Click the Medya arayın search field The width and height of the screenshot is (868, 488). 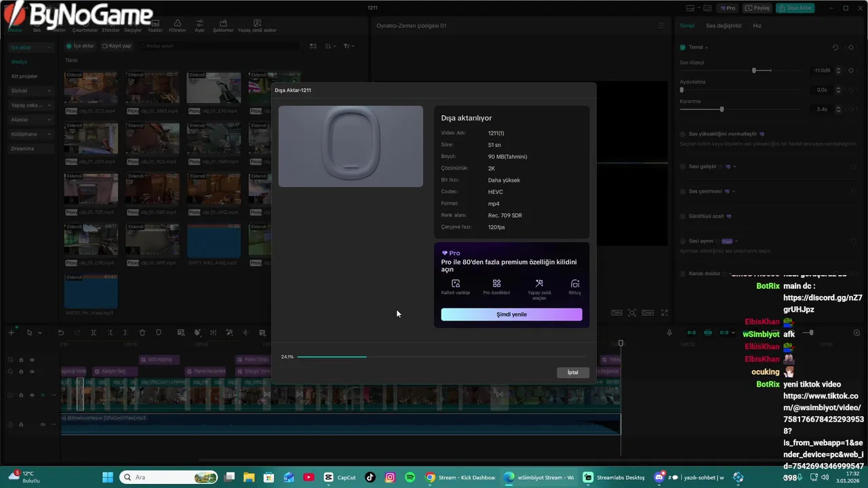point(220,46)
